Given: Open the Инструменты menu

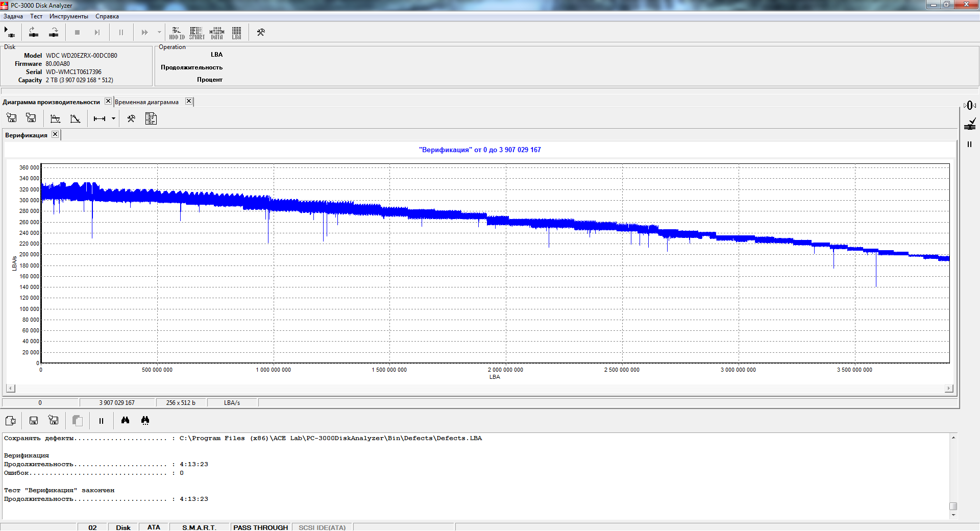Looking at the screenshot, I should [x=68, y=16].
